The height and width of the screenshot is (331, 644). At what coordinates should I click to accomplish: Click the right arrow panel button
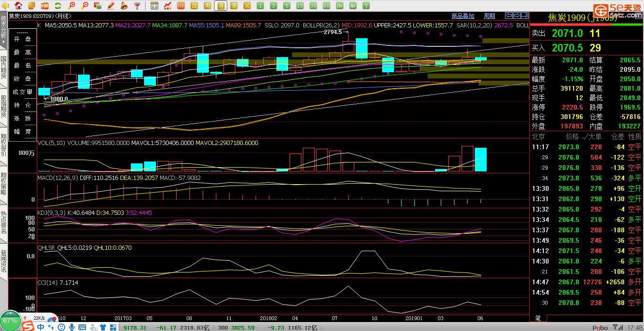(517, 16)
